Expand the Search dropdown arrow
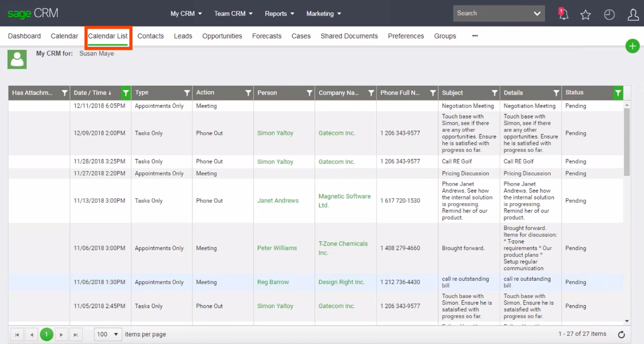 [537, 14]
